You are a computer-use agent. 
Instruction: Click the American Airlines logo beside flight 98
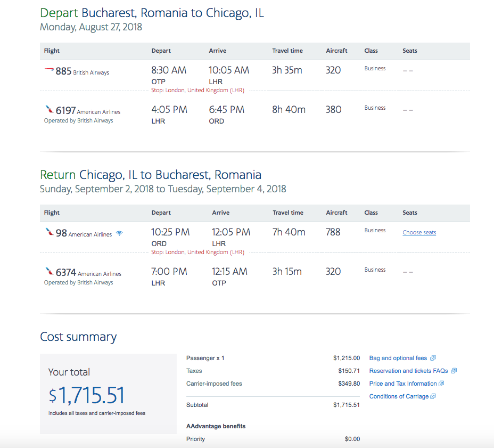point(50,232)
